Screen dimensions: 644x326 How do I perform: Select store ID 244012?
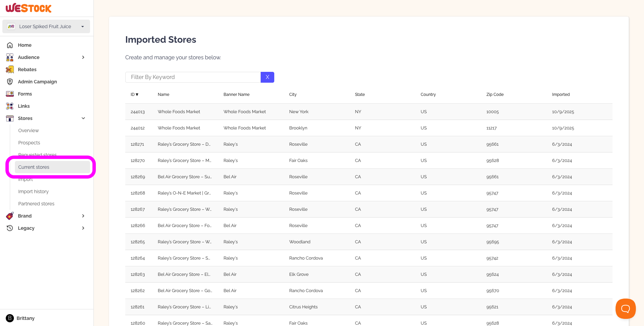[x=137, y=128]
